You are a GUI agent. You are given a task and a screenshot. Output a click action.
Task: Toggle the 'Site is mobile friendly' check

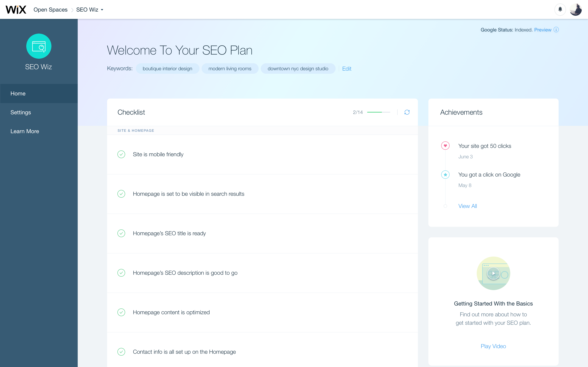tap(121, 154)
